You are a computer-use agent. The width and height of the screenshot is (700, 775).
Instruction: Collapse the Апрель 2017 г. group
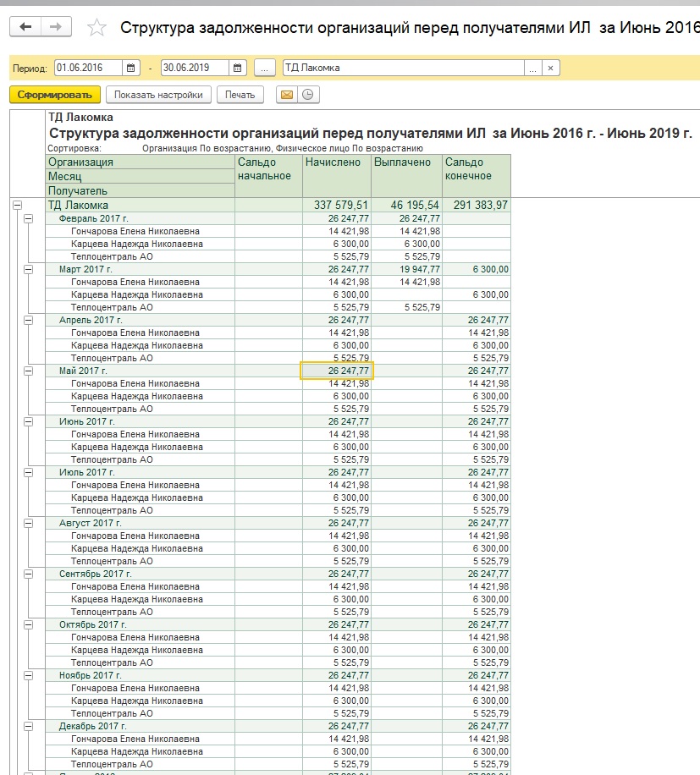point(29,321)
